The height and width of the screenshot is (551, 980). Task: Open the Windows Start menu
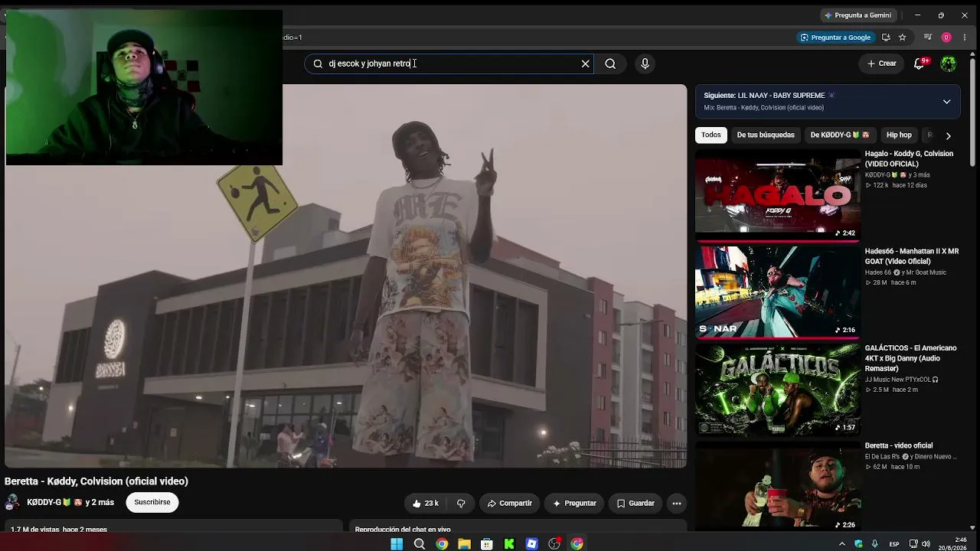click(x=397, y=544)
